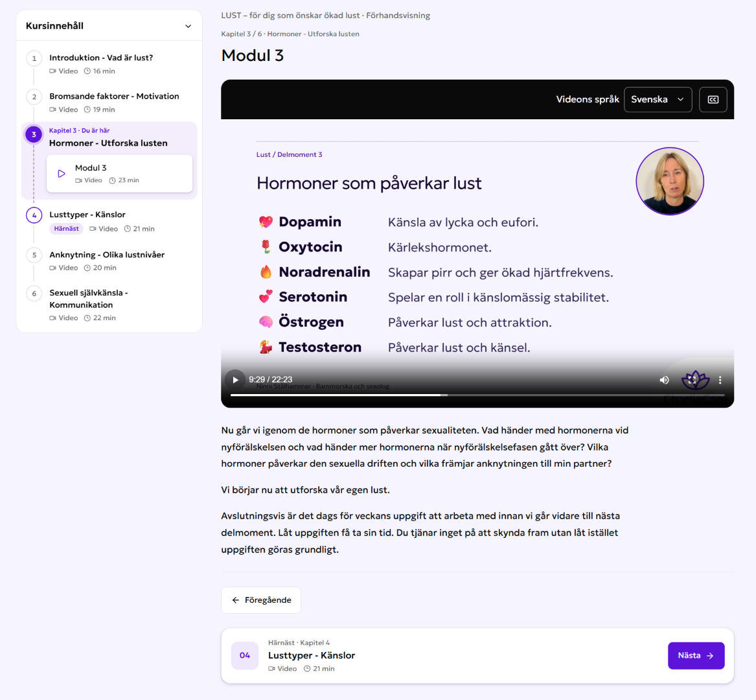Click the Modul 3 page heading
The image size is (756, 700).
pos(252,56)
